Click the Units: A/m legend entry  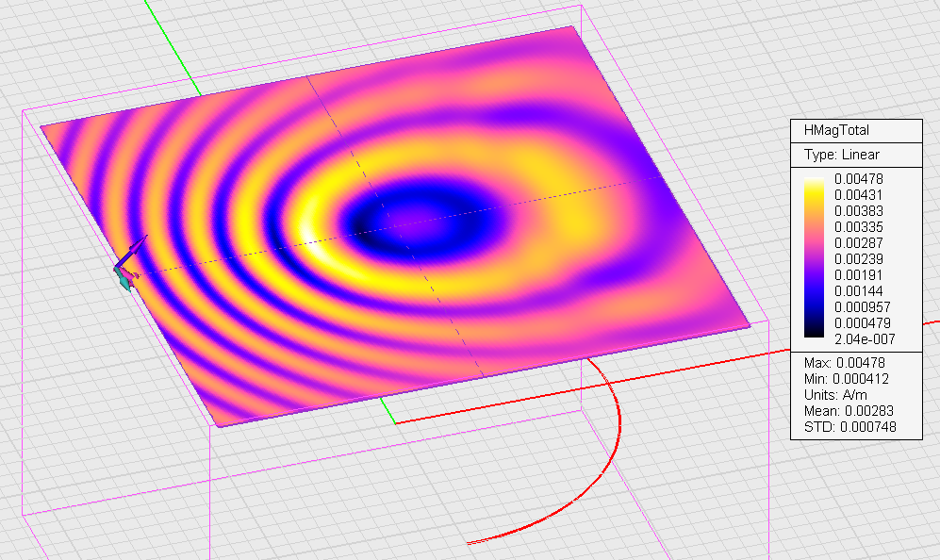coord(836,395)
